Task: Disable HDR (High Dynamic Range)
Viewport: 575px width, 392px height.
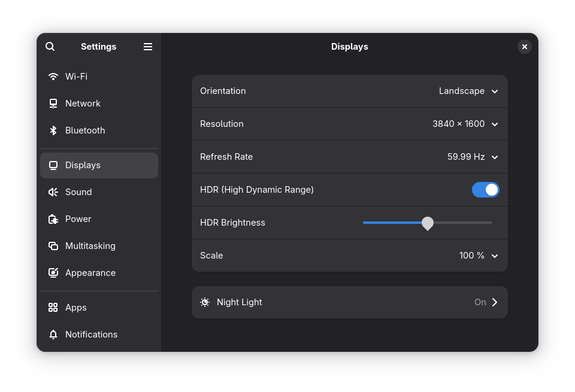Action: point(486,189)
